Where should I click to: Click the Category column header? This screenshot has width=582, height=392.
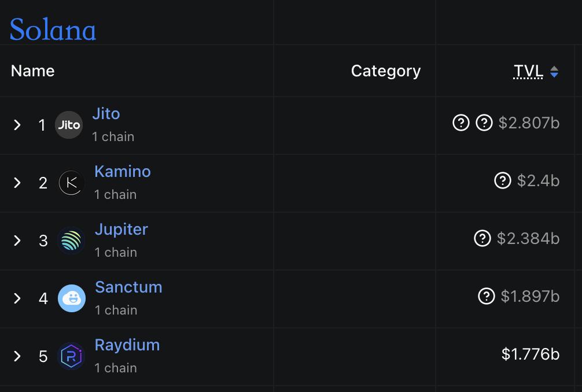click(x=386, y=71)
